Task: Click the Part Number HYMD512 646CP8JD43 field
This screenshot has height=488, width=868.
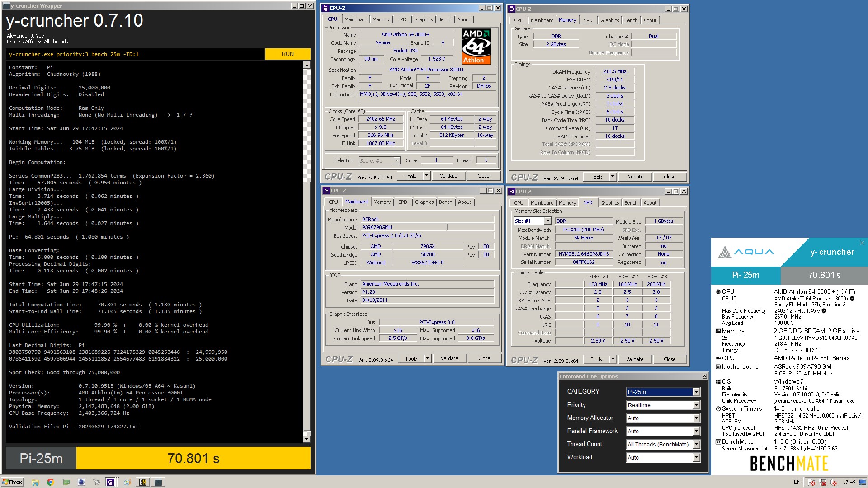Action: point(583,254)
